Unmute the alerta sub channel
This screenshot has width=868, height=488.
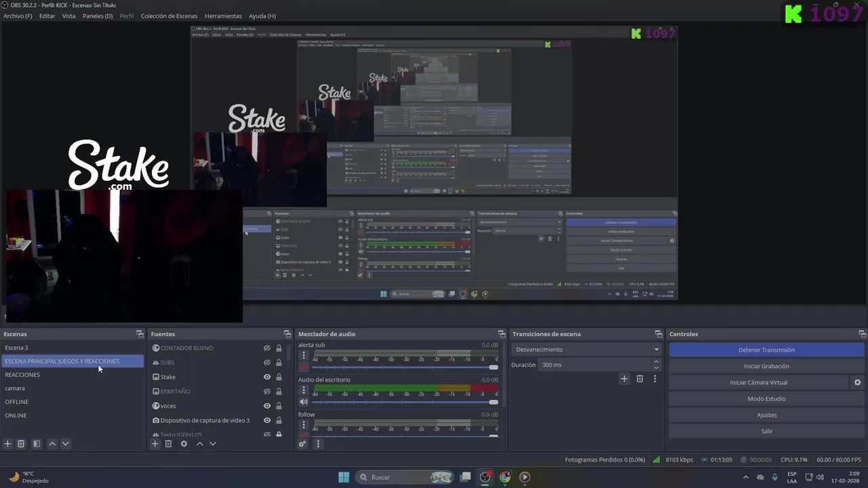[x=304, y=367]
